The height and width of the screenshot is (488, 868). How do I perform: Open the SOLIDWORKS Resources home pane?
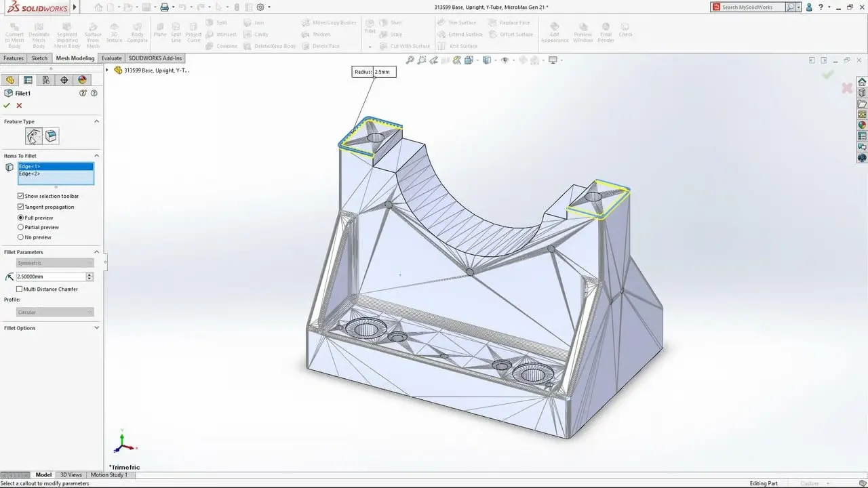click(862, 82)
